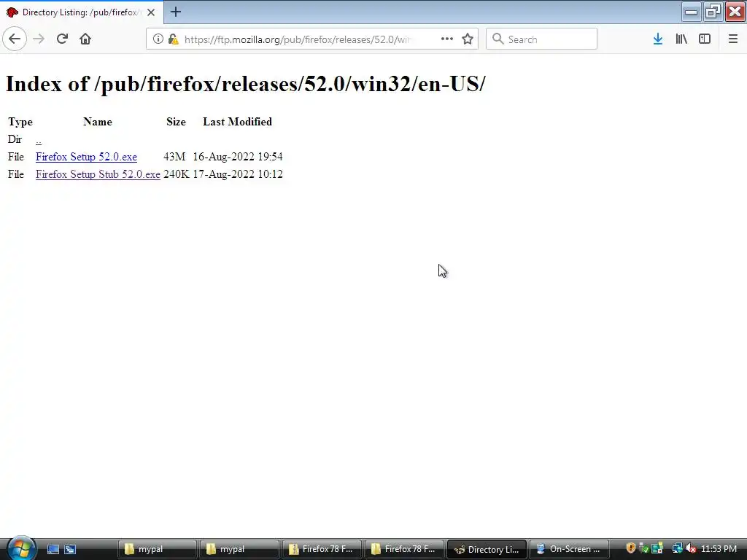This screenshot has height=560, width=747.
Task: Open the browser home page
Action: click(85, 39)
